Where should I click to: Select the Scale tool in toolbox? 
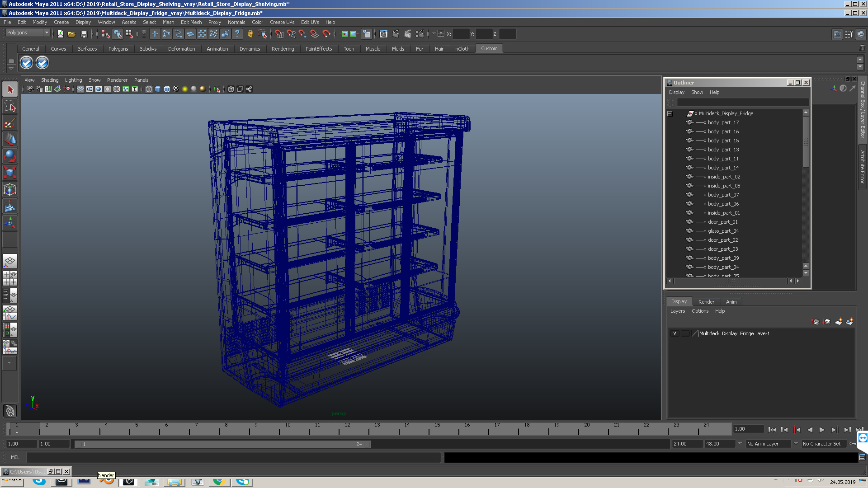click(x=10, y=173)
